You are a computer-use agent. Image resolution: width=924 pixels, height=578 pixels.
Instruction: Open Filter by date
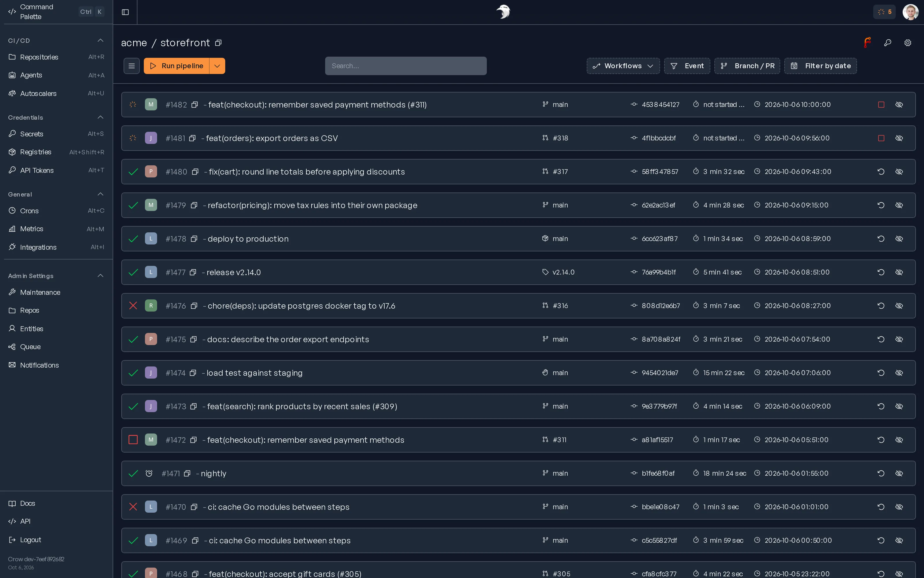point(821,66)
